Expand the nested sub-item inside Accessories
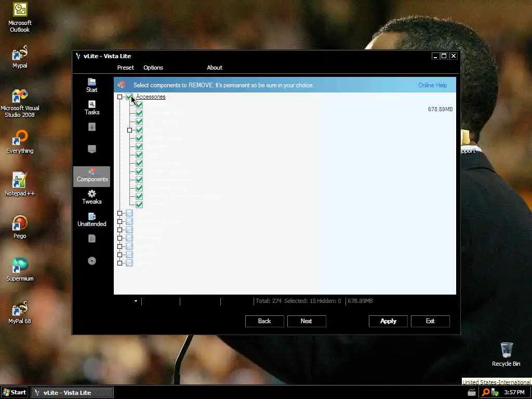Screen dimensions: 532x399 point(129,130)
